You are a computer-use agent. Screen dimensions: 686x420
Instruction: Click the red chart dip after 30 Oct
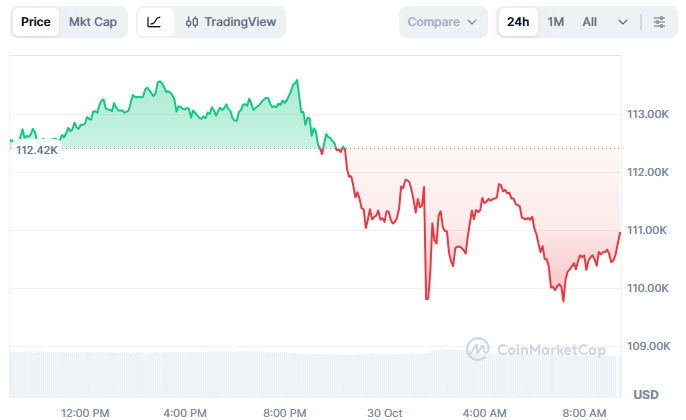[427, 297]
